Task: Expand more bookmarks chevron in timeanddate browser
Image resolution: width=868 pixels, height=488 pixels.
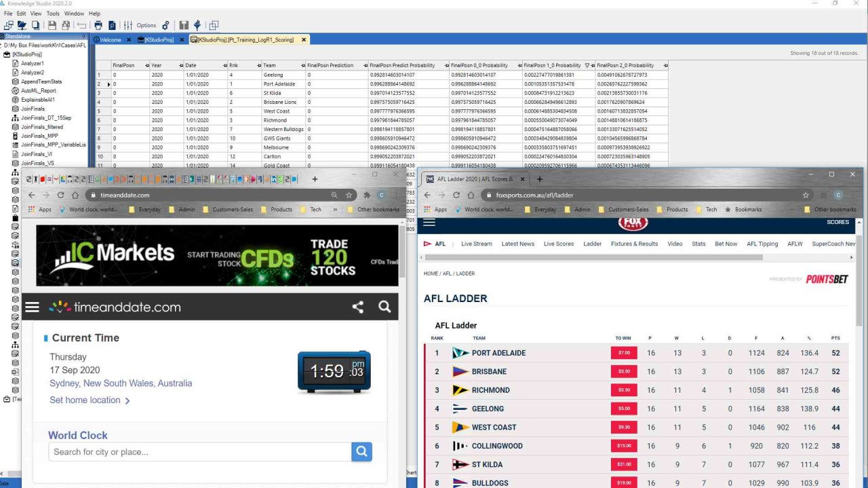Action: point(336,210)
